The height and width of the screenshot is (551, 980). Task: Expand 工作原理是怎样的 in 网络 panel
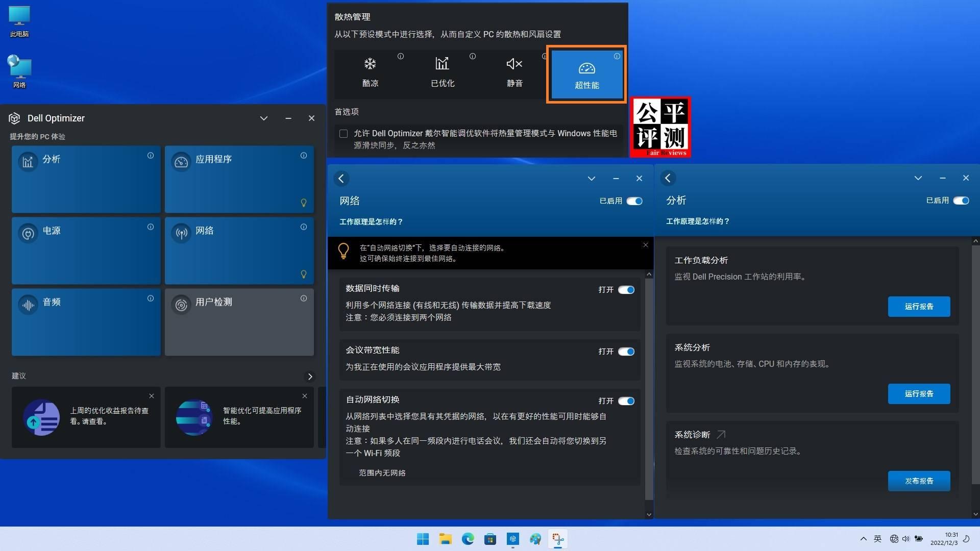coord(371,222)
